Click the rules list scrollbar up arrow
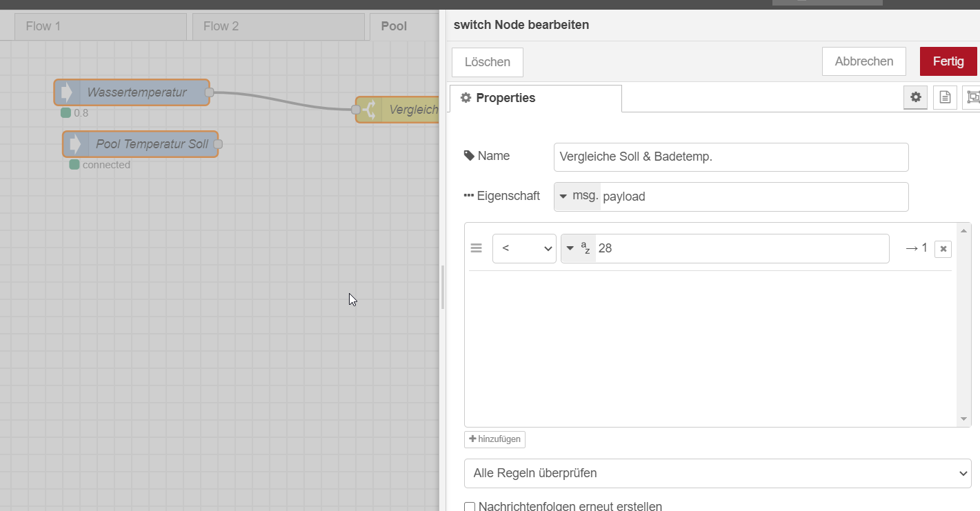980x511 pixels. click(964, 230)
